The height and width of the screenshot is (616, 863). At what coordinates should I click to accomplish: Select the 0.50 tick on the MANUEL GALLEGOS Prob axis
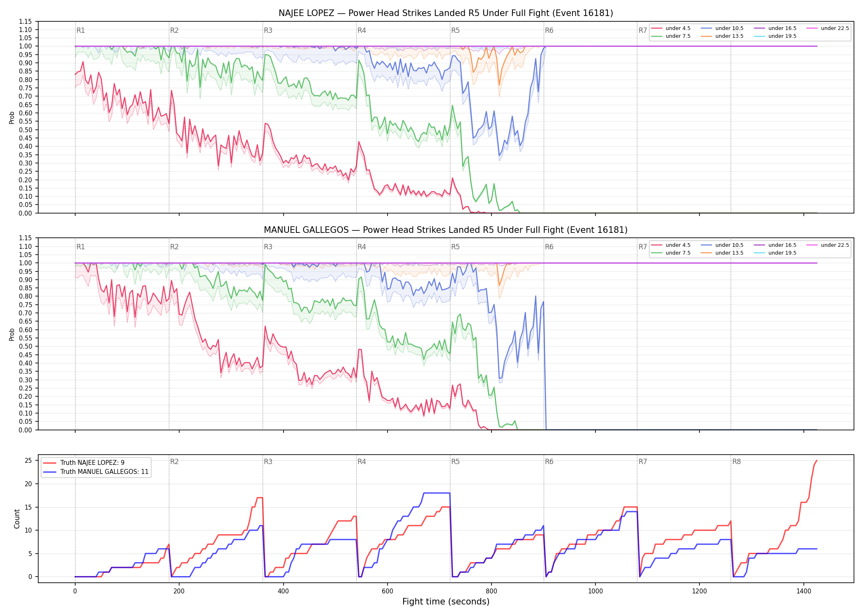(x=25, y=346)
